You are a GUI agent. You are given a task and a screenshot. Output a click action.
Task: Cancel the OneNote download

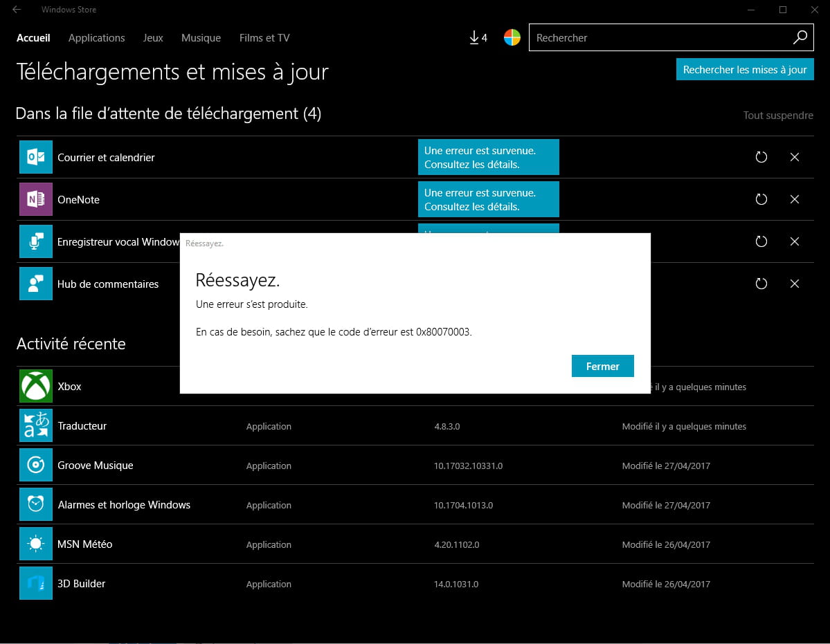point(795,199)
